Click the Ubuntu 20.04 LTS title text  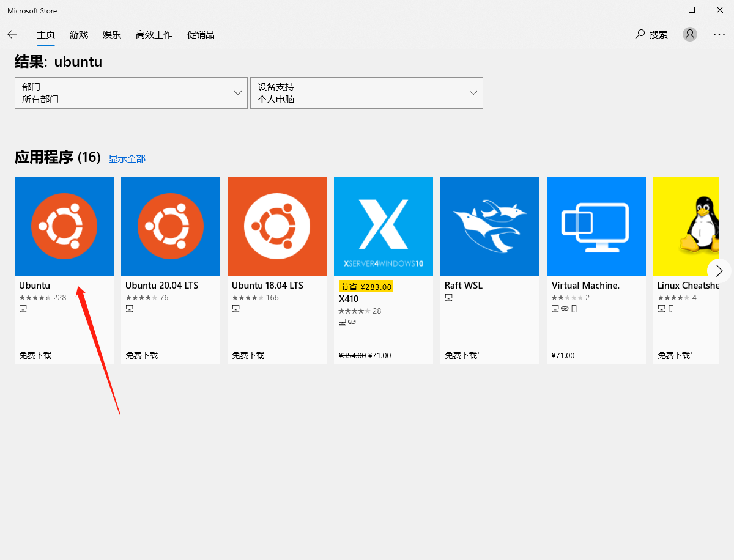click(x=162, y=286)
